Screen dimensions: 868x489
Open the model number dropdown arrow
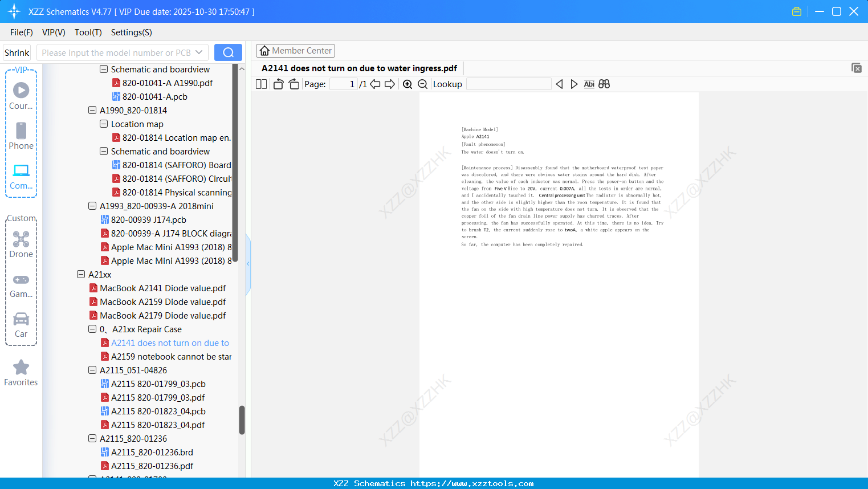(199, 52)
